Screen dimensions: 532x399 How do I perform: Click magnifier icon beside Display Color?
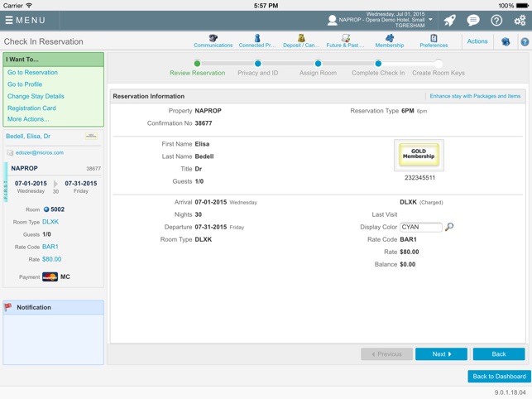(x=449, y=227)
